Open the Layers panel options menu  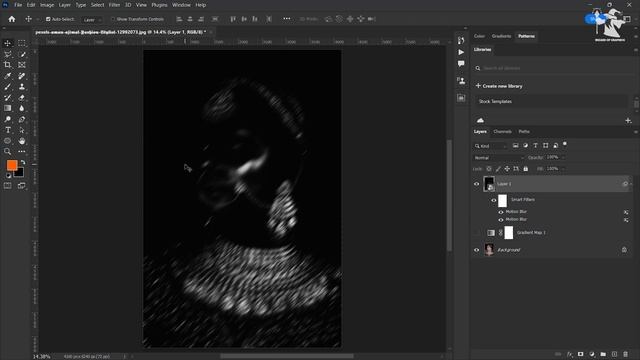tap(636, 132)
